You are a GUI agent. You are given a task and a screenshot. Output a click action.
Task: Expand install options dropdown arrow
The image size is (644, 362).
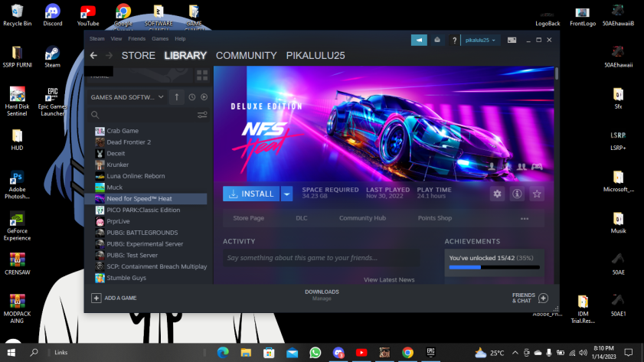(x=286, y=194)
